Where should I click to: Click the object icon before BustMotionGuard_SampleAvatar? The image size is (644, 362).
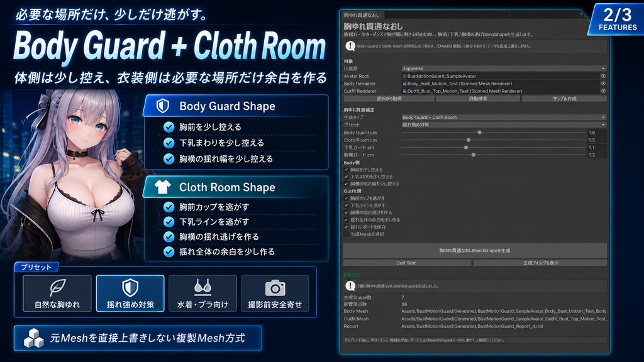[x=404, y=76]
